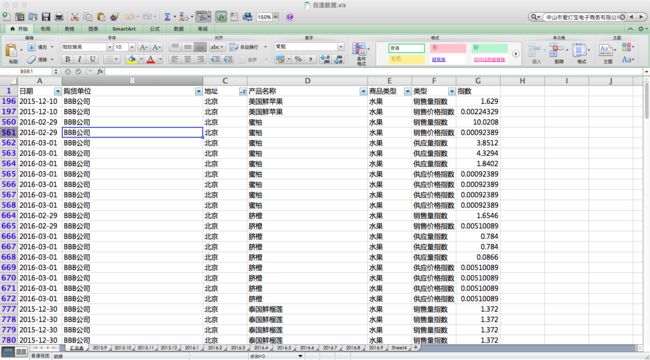Open the 日期 column filter dropdown
The height and width of the screenshot is (360, 650).
[x=58, y=91]
